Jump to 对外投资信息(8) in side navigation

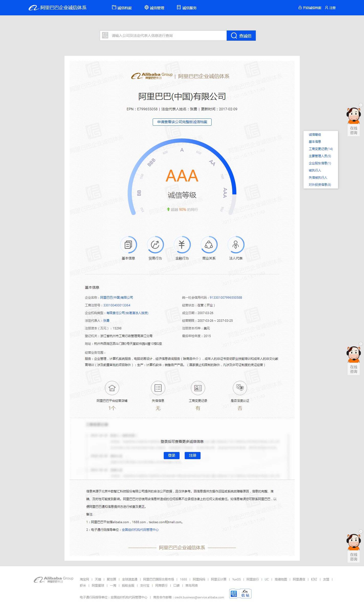pyautogui.click(x=319, y=185)
